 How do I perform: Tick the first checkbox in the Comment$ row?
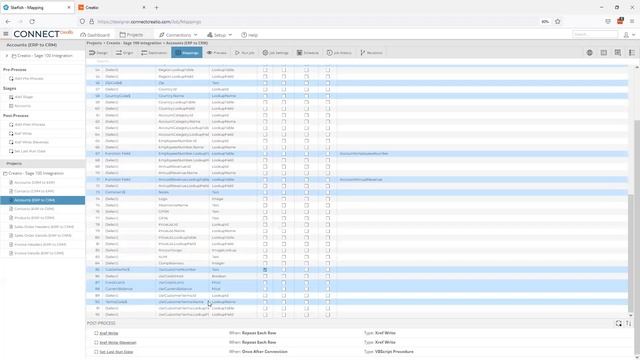pos(265,192)
